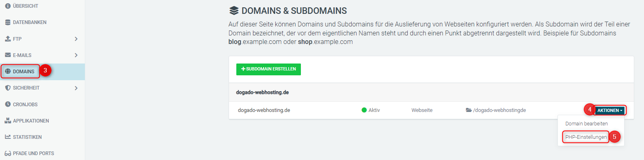
Task: Click the green Aktiv status dot
Action: pos(364,110)
